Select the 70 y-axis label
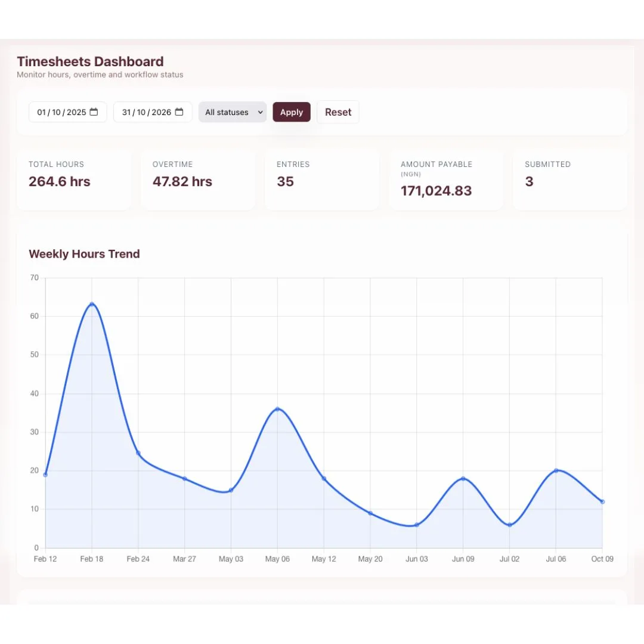Viewport: 644px width, 644px height. pyautogui.click(x=35, y=278)
